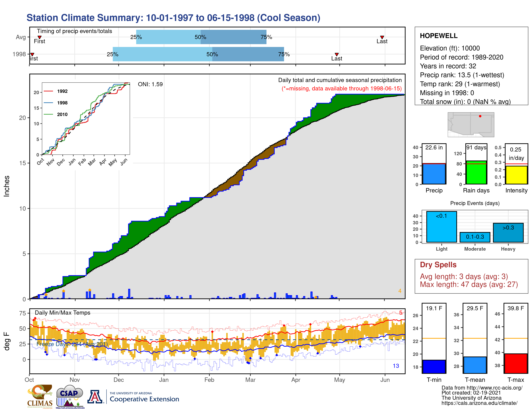Click the light blue T-mean bar
This screenshot has height=411, width=532.
(x=475, y=365)
